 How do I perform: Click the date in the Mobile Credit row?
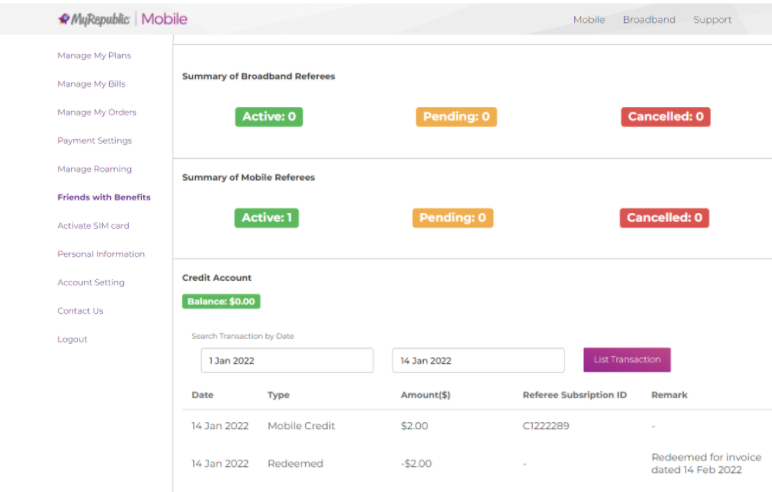[x=220, y=426]
